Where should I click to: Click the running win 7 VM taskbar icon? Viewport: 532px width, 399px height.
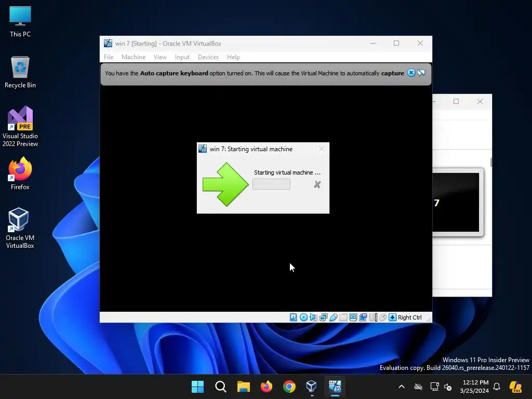tap(335, 387)
